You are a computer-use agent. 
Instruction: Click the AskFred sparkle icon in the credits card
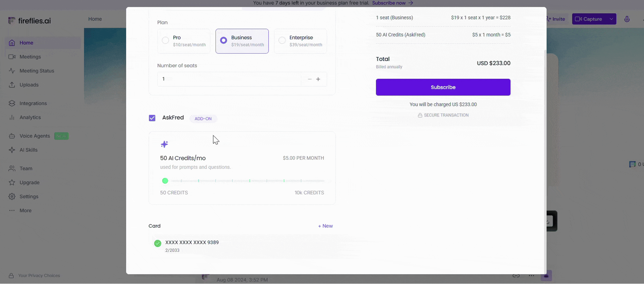tap(164, 144)
